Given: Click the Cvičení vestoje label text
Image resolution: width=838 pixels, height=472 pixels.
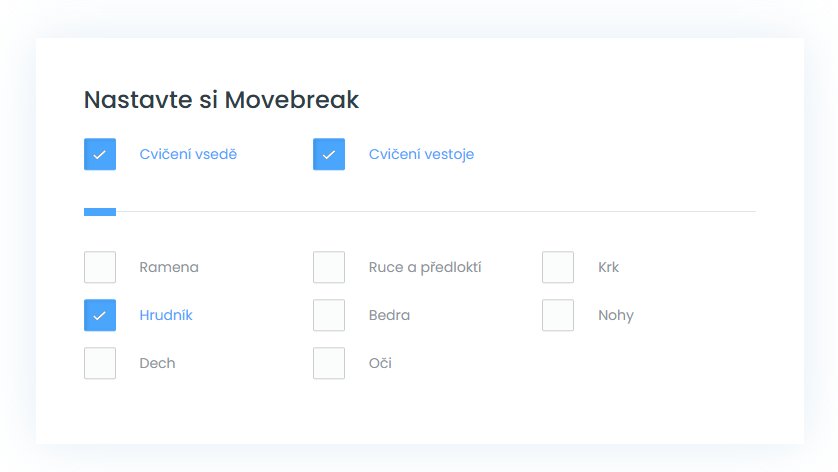Looking at the screenshot, I should [421, 154].
